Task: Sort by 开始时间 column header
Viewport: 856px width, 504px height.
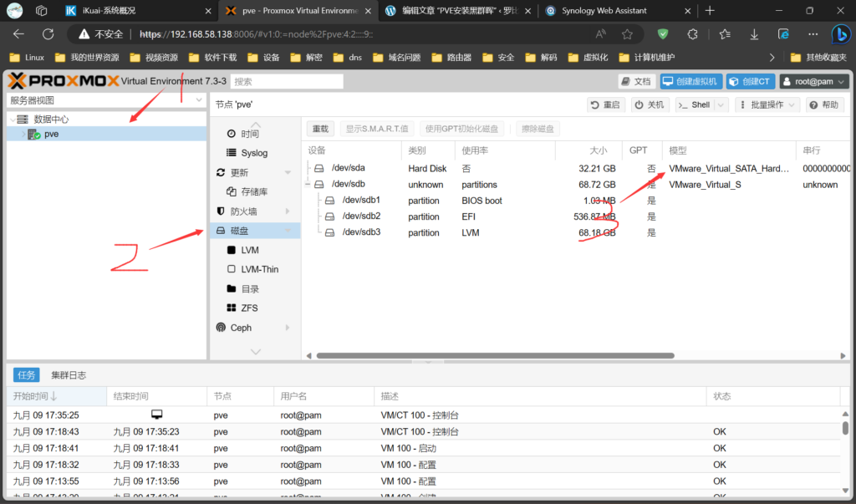Action: click(35, 395)
